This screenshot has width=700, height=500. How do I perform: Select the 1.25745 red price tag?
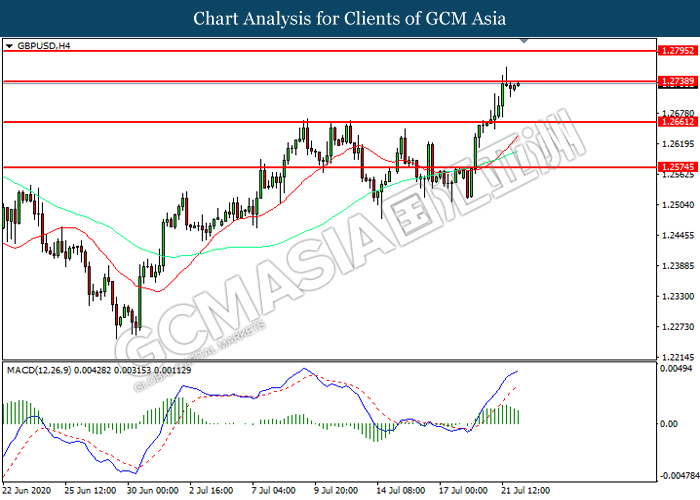point(677,167)
